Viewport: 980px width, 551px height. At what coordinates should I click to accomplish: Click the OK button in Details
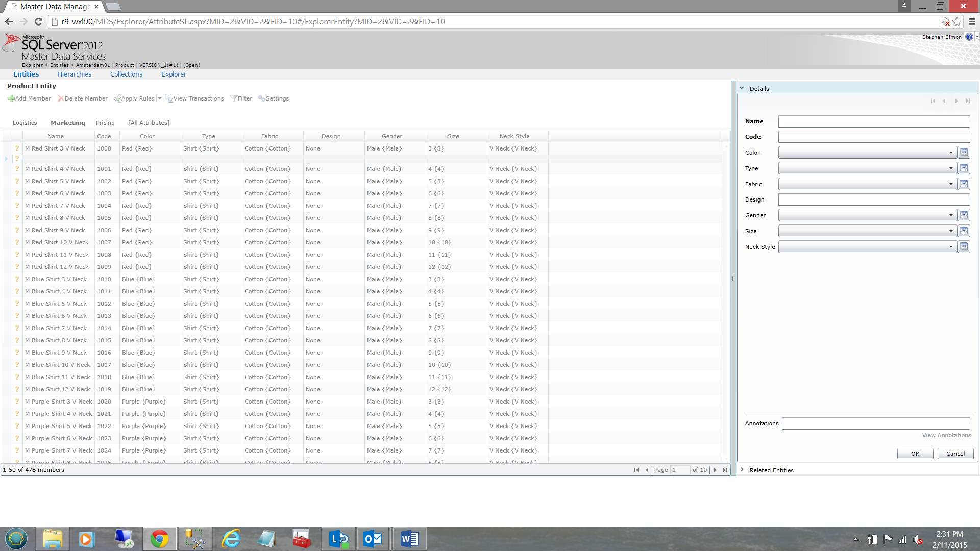(x=915, y=454)
